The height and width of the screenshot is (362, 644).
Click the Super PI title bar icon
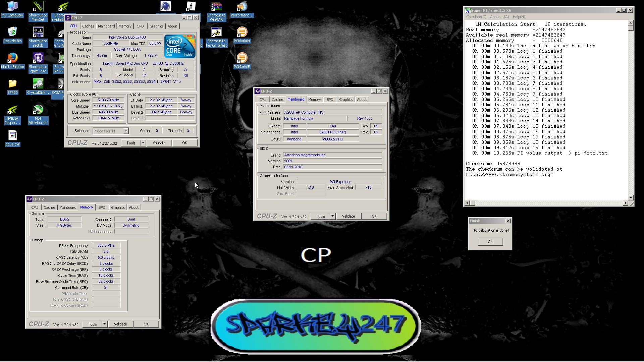pos(468,10)
